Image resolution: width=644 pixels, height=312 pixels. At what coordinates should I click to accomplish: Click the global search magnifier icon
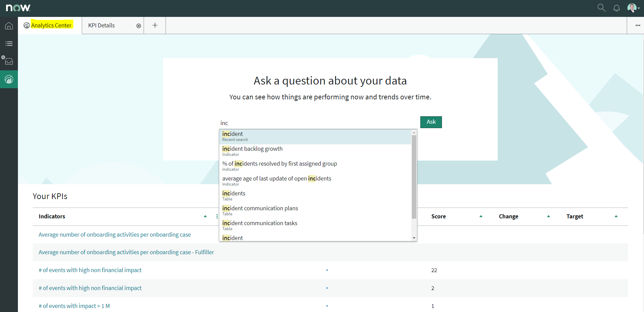coord(601,8)
